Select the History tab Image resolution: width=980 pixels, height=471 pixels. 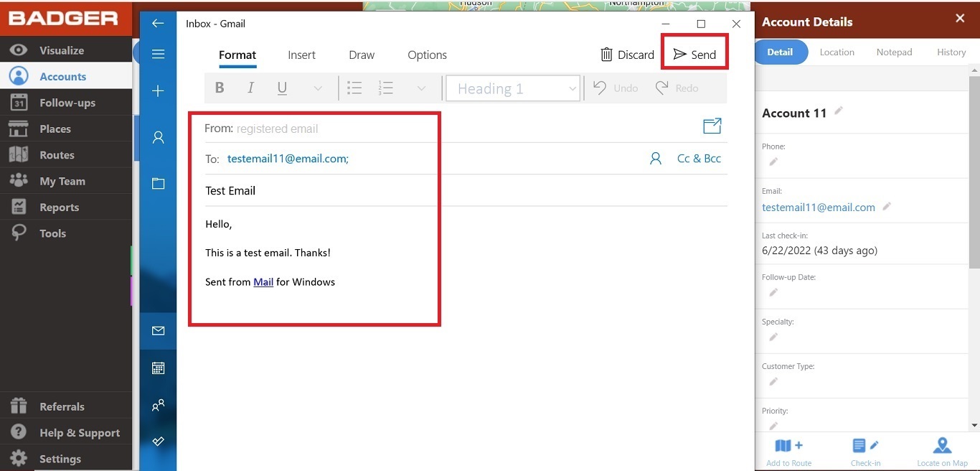951,52
